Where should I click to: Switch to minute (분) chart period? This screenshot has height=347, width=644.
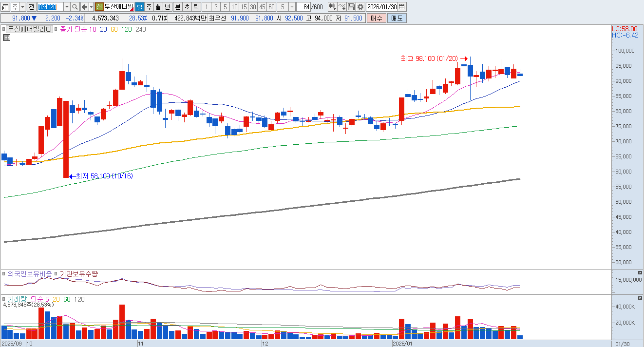click(x=177, y=7)
